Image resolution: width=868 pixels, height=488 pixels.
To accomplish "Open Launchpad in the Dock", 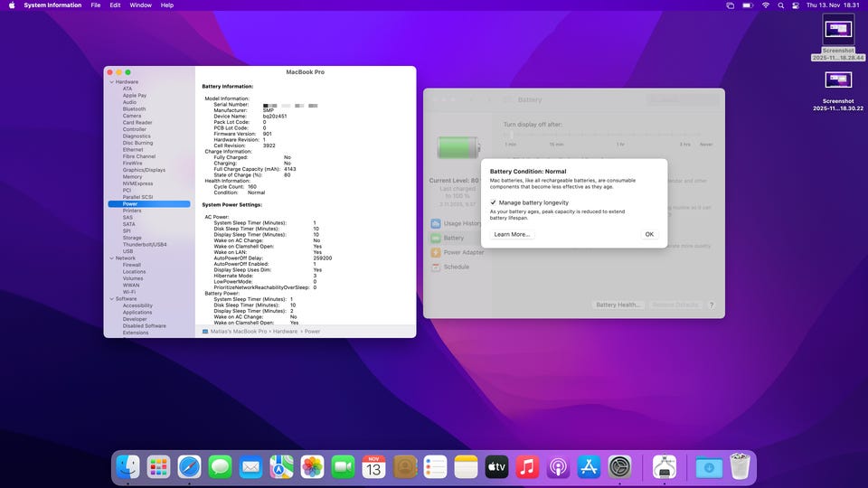I will click(158, 466).
